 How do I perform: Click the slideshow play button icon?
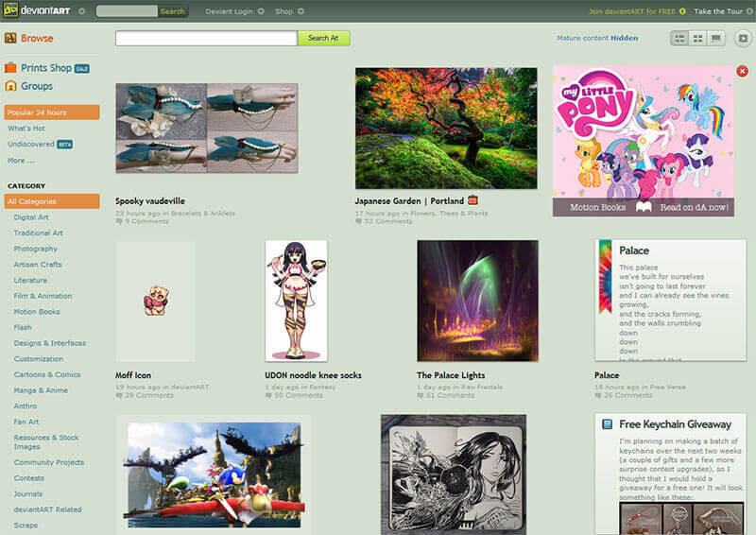743,38
